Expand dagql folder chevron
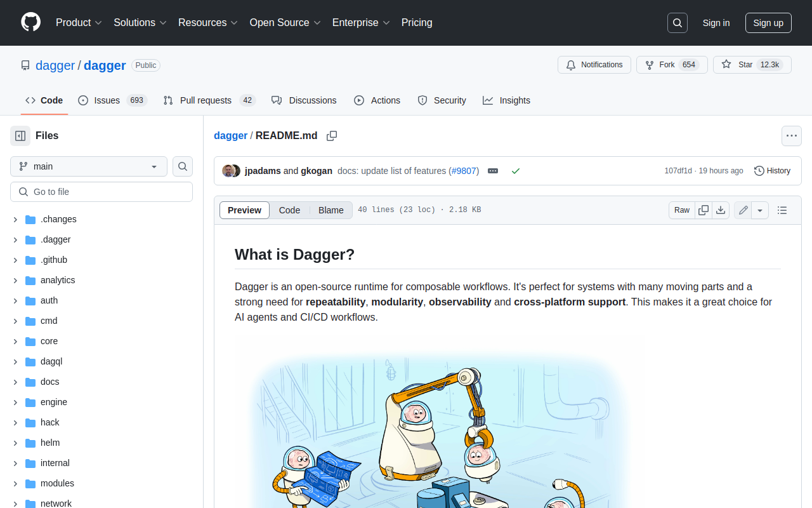This screenshot has height=508, width=812. (15, 362)
